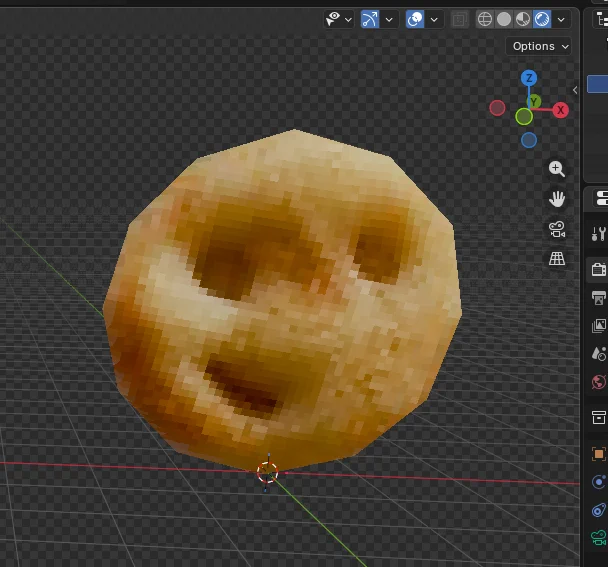This screenshot has width=608, height=567.
Task: Click the blue Z axis gizmo
Action: [x=529, y=78]
